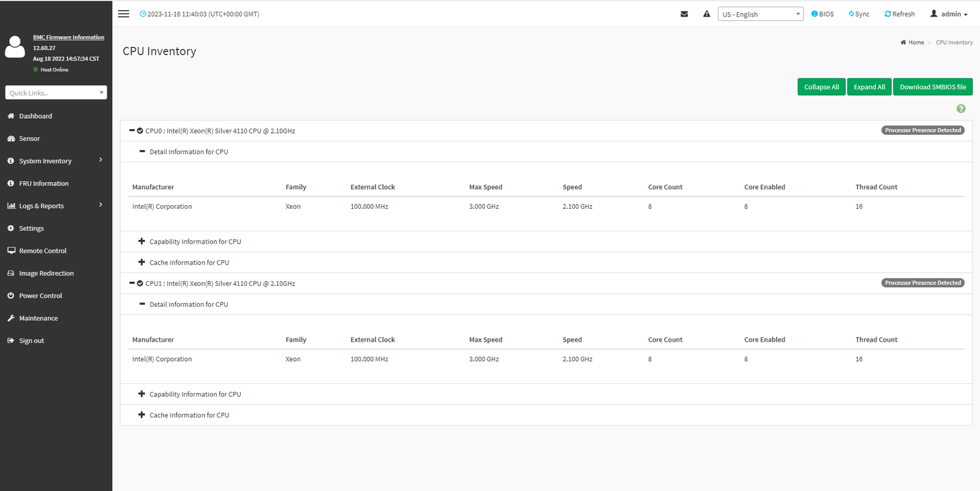Expand Capability Information for CPU under CPU0
This screenshot has height=491, width=980.
[x=141, y=241]
